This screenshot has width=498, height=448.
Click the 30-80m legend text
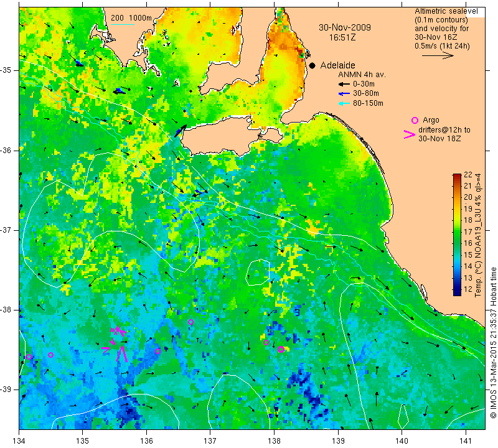tap(366, 93)
